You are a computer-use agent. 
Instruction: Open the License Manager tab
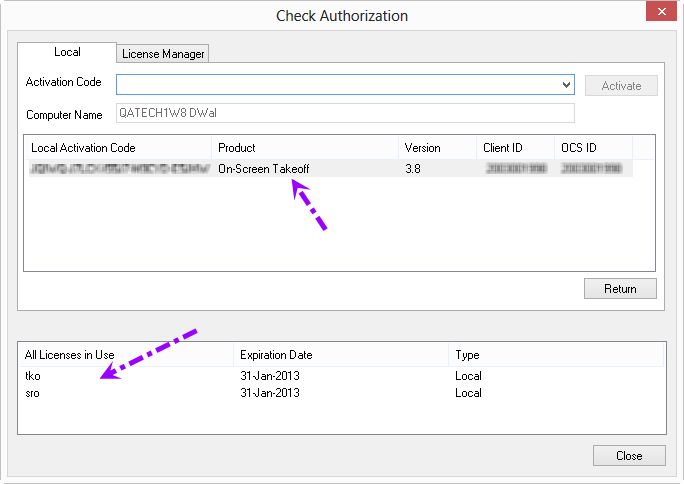[x=163, y=54]
